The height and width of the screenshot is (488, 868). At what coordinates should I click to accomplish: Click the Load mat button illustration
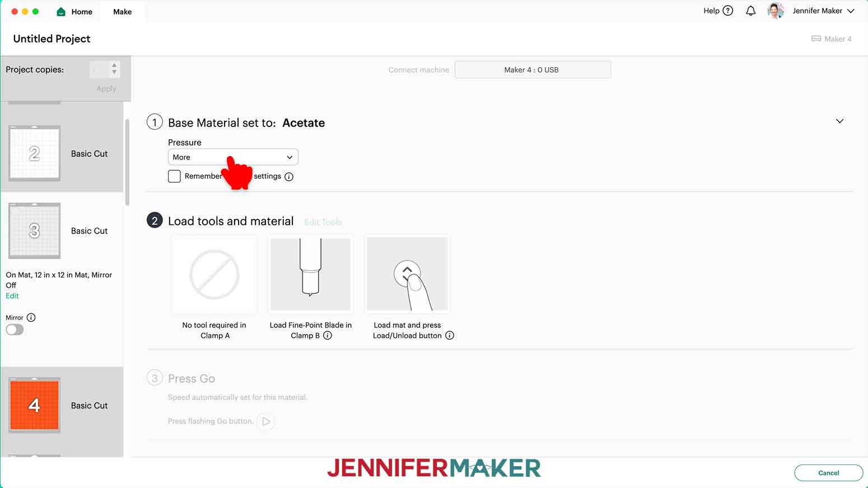(x=407, y=274)
